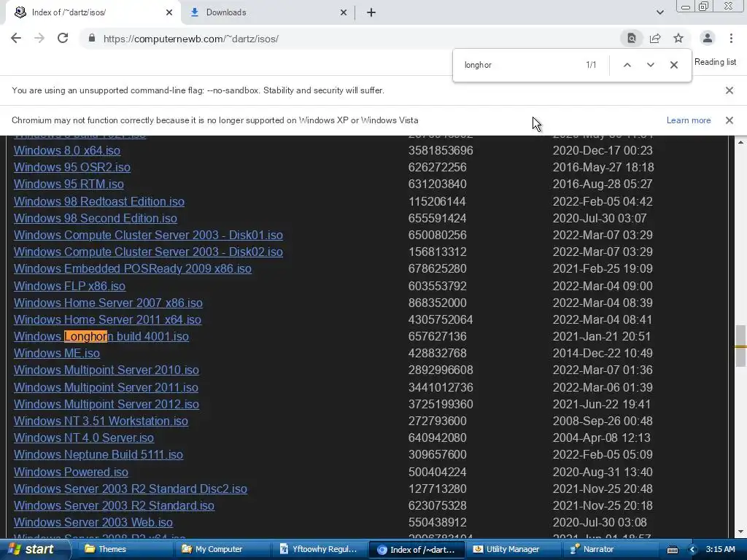Viewport: 747px width, 560px height.
Task: Bookmark this page with the star
Action: pos(678,39)
